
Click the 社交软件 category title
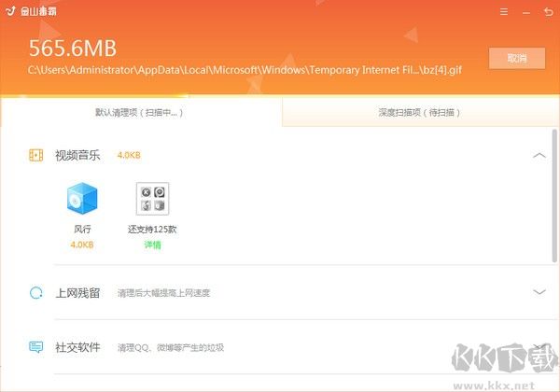pyautogui.click(x=77, y=347)
